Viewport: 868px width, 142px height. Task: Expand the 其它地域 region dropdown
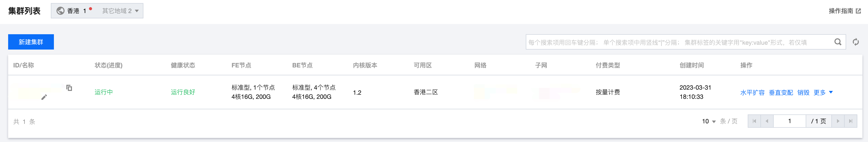[120, 11]
